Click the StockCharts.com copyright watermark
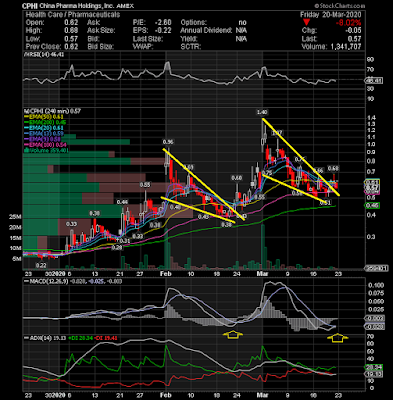Viewport: 393px width, 400px height. [340, 6]
